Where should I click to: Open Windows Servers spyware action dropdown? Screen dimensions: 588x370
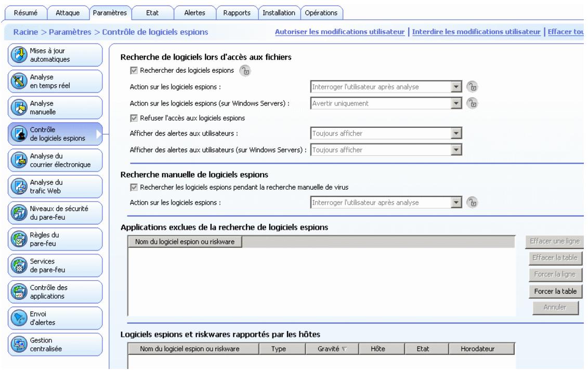[x=386, y=103]
